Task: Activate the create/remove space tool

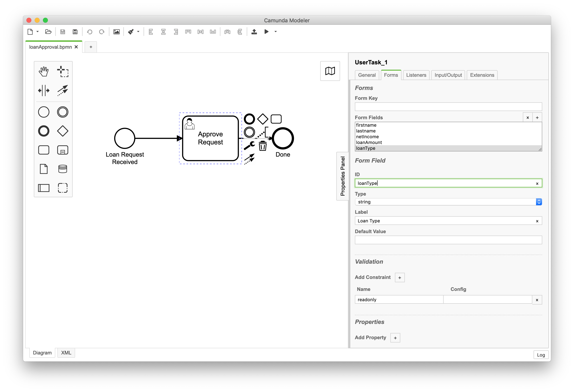Action: (44, 90)
